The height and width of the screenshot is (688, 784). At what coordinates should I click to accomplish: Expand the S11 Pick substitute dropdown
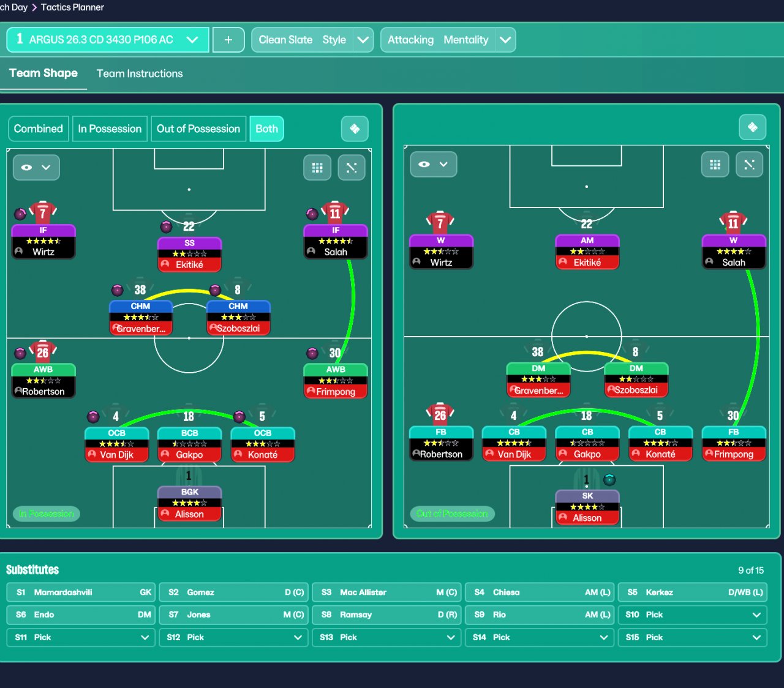[x=81, y=637]
